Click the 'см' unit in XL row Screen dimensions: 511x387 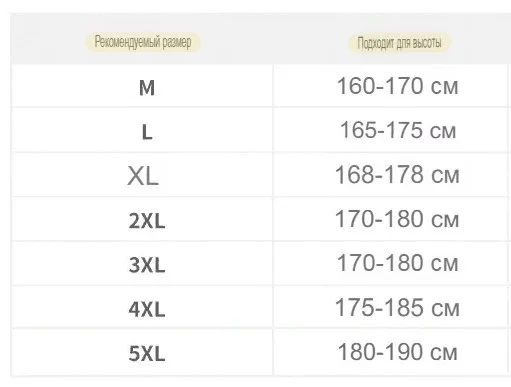tap(446, 176)
